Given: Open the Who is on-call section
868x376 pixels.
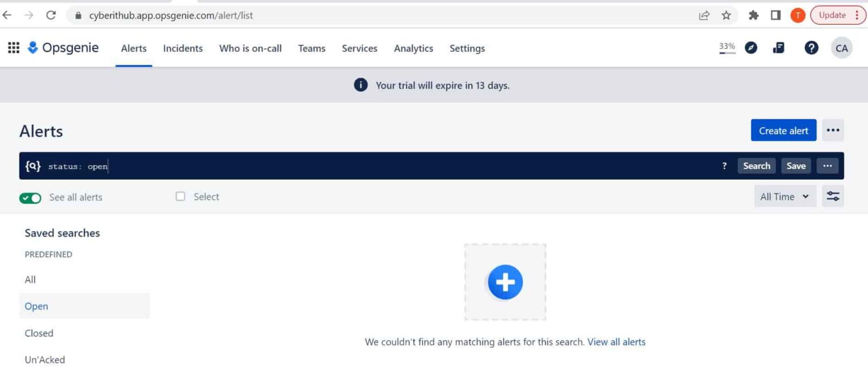Looking at the screenshot, I should click(250, 48).
